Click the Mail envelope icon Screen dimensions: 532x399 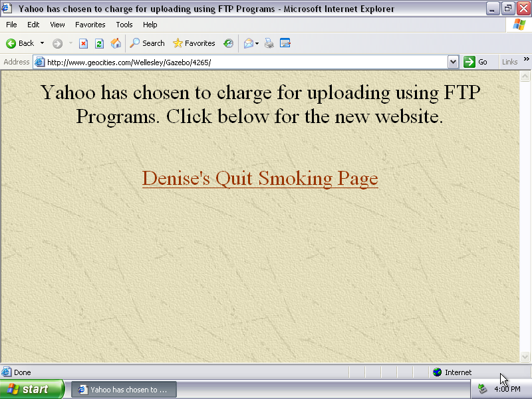[x=249, y=43]
